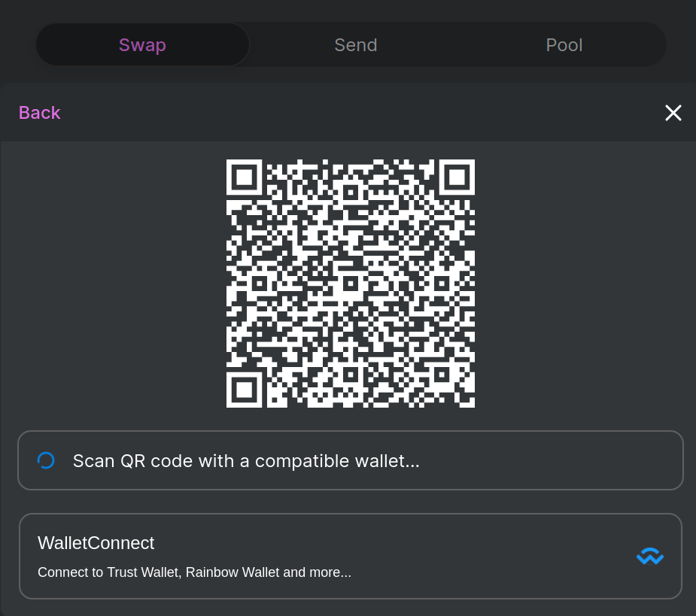Open the Pool tab
Screen dimensions: 696x616
click(564, 44)
